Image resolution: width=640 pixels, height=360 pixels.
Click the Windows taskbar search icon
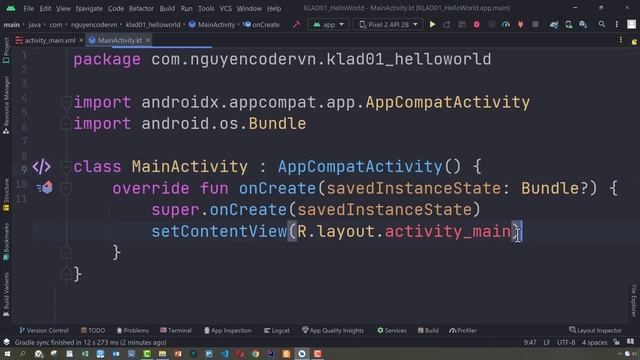click(22, 353)
